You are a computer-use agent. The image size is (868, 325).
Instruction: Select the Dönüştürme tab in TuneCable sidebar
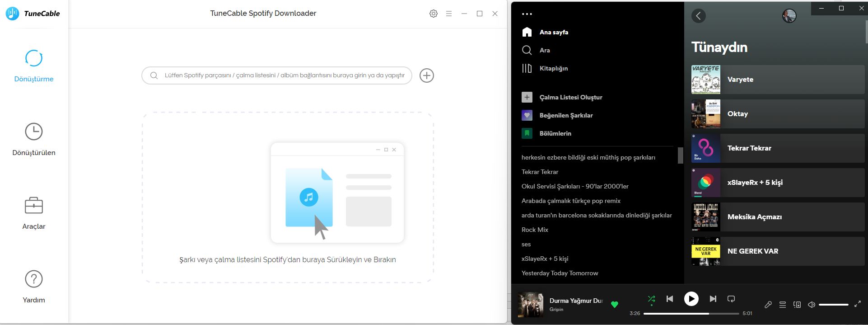click(x=34, y=66)
